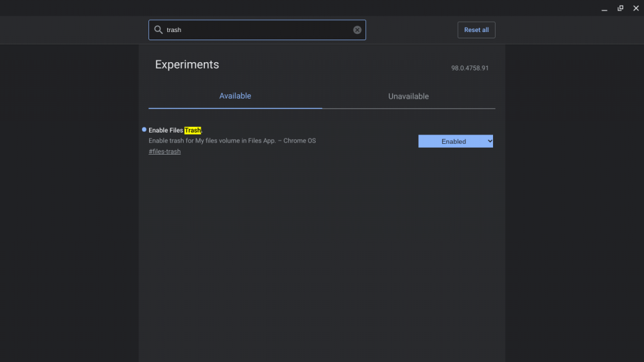The width and height of the screenshot is (644, 362).
Task: Click the Enable Files Trash title
Action: click(175, 130)
